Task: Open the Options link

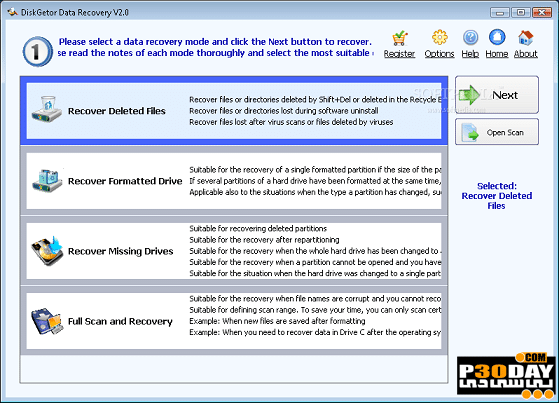Action: 440,54
